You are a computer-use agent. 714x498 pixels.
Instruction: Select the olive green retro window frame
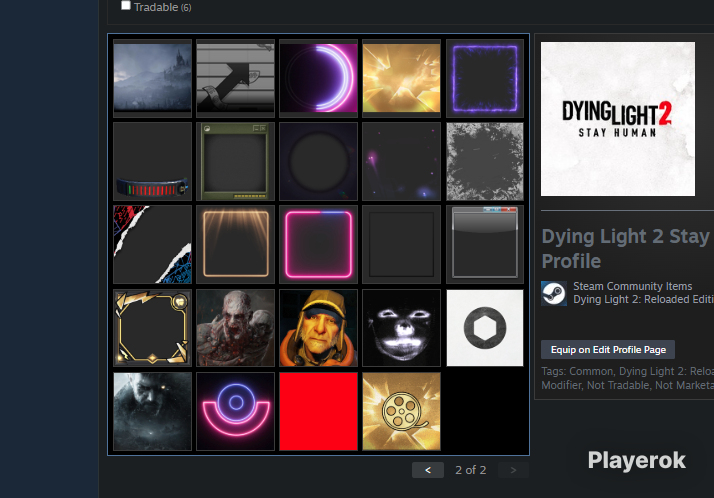pos(235,162)
